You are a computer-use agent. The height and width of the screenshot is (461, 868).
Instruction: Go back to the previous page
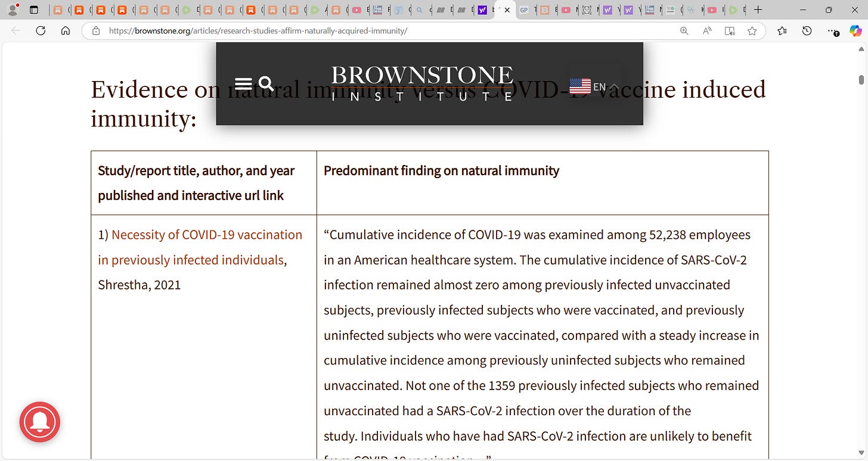(15, 31)
